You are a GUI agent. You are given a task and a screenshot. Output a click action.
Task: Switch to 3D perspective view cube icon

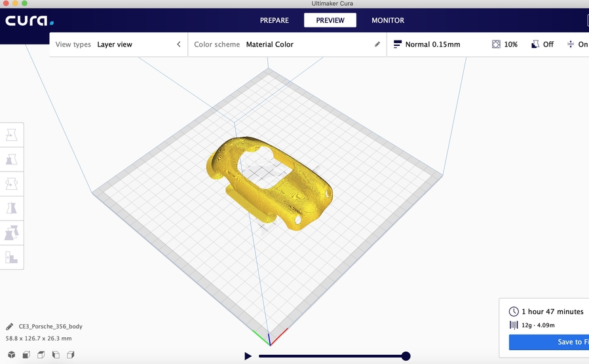click(12, 355)
